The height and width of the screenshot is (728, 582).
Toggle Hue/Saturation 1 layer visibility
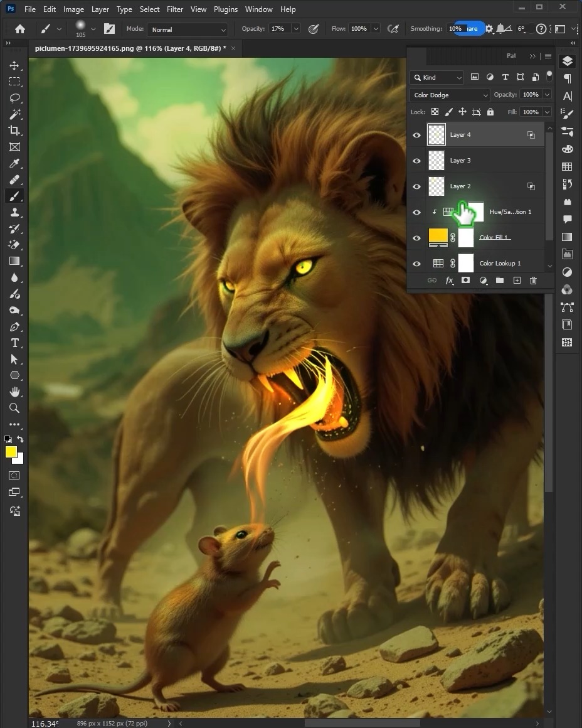click(x=416, y=212)
